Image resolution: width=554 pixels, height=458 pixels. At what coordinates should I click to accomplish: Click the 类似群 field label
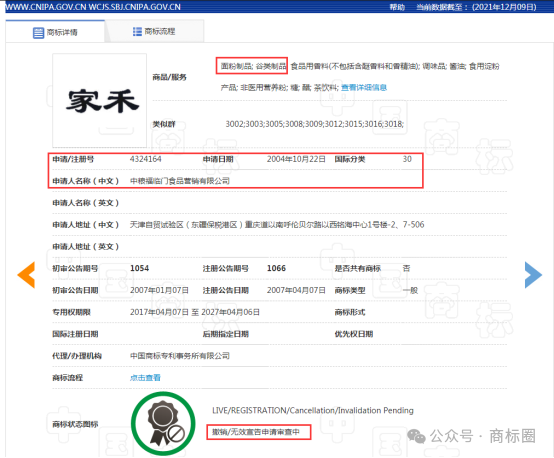click(x=164, y=124)
